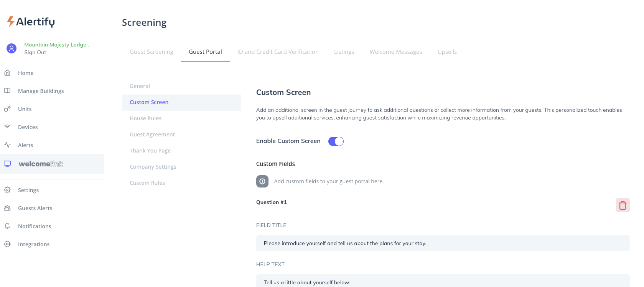
Task: Click the Notifications bell icon
Action: (7, 226)
